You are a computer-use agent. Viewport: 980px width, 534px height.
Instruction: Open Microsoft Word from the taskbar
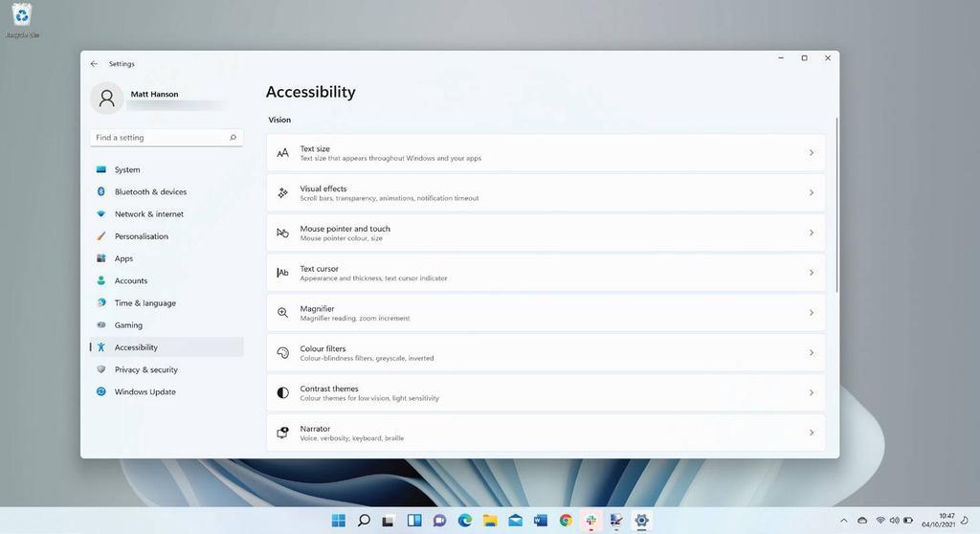(540, 521)
